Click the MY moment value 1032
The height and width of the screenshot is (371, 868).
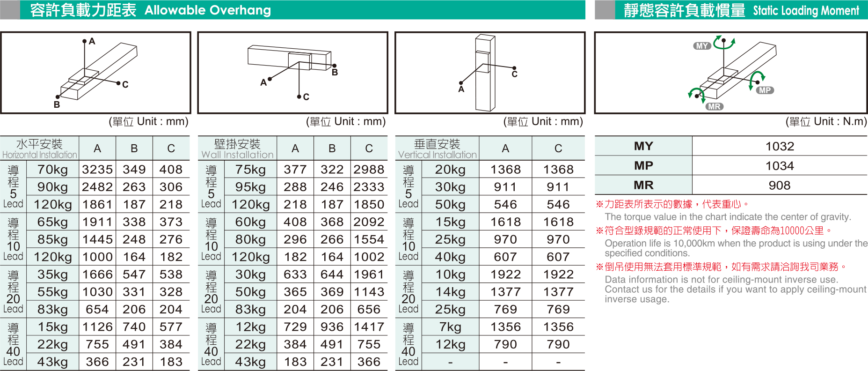click(780, 147)
